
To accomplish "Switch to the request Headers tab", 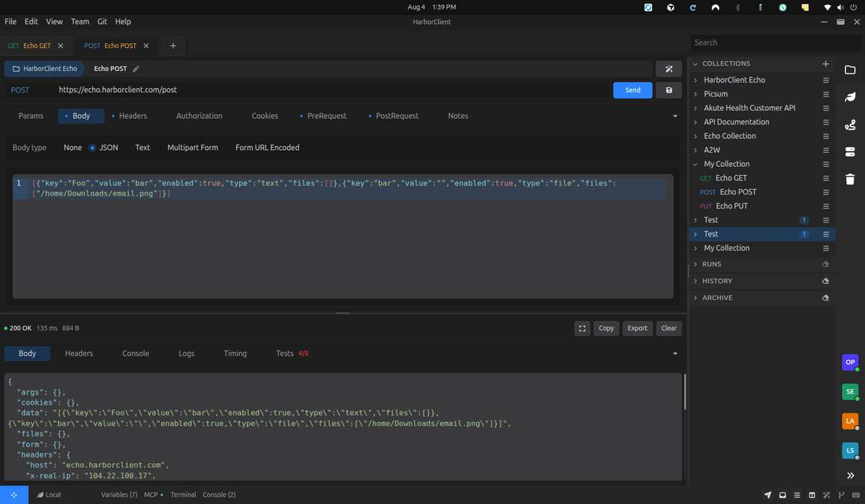I will [129, 116].
